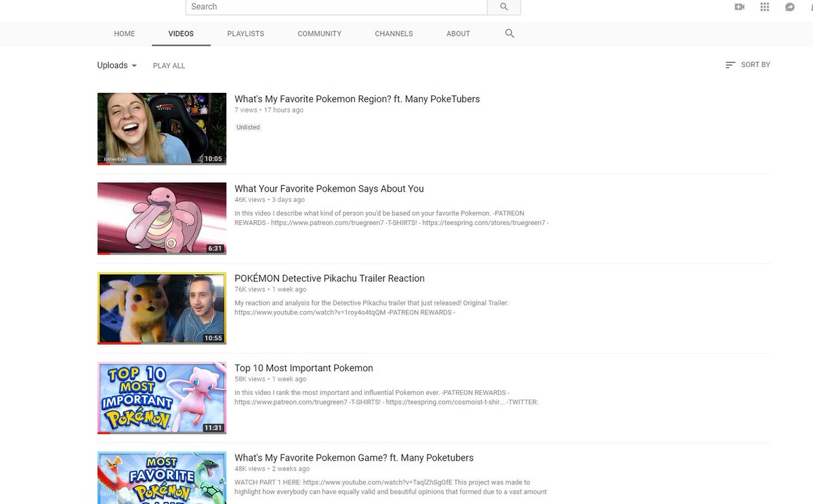813x504 pixels.
Task: Click description 'In this video I describe what kind'
Action: click(x=392, y=218)
